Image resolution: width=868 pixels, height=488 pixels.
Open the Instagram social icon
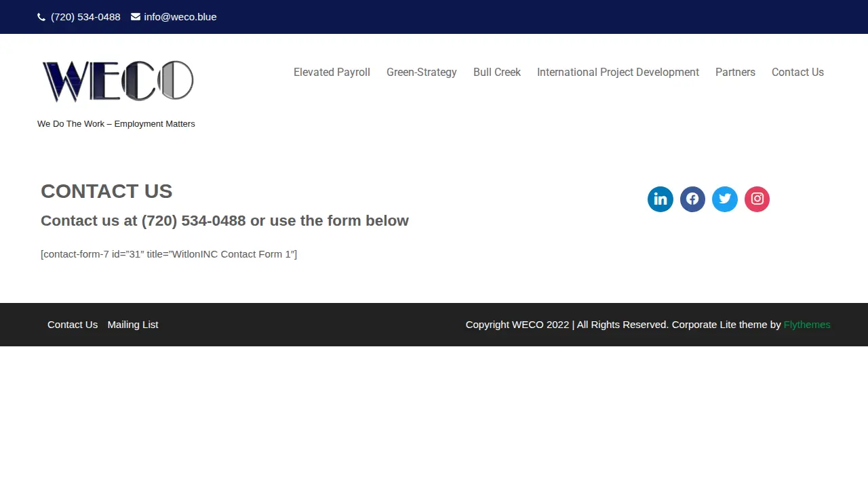(757, 199)
